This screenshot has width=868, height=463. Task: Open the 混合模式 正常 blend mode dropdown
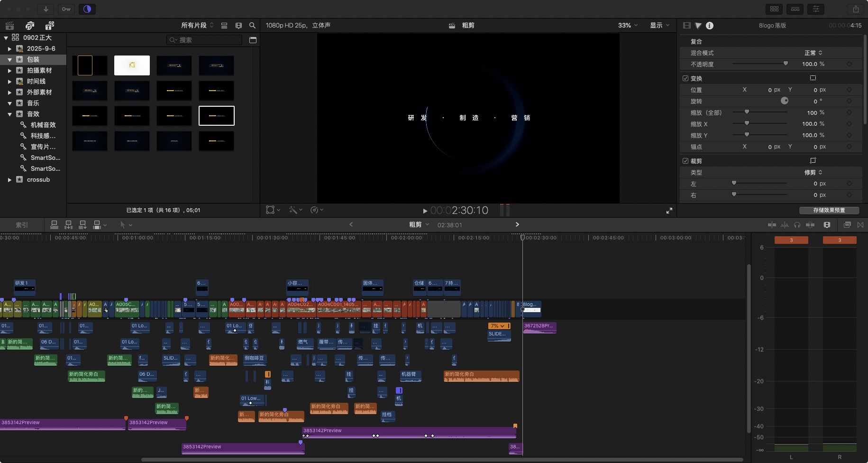(813, 53)
